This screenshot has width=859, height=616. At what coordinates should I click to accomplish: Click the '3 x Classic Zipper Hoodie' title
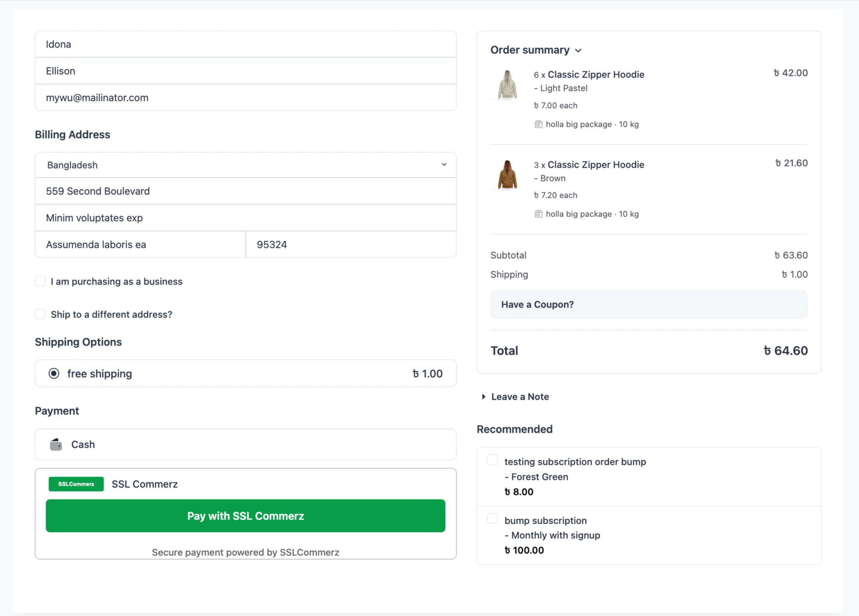[x=589, y=165]
